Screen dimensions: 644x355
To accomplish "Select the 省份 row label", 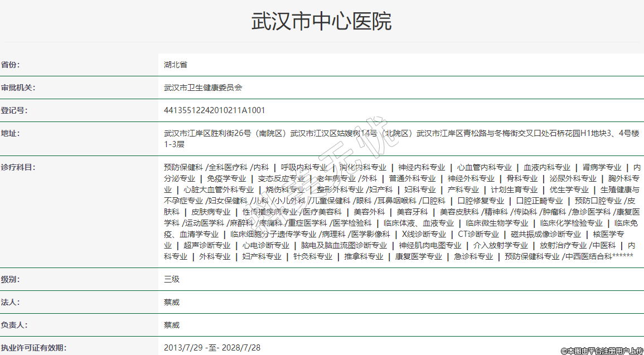I will click(10, 65).
